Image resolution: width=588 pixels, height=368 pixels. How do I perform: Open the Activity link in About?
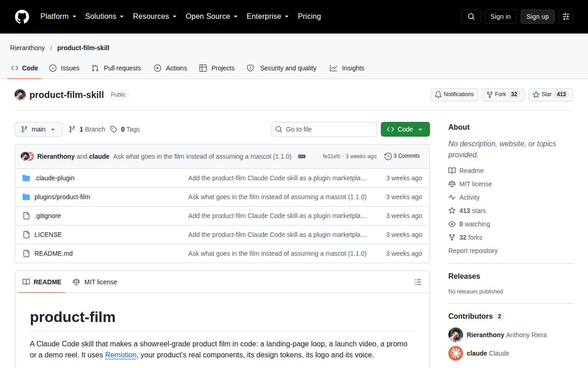(464, 197)
